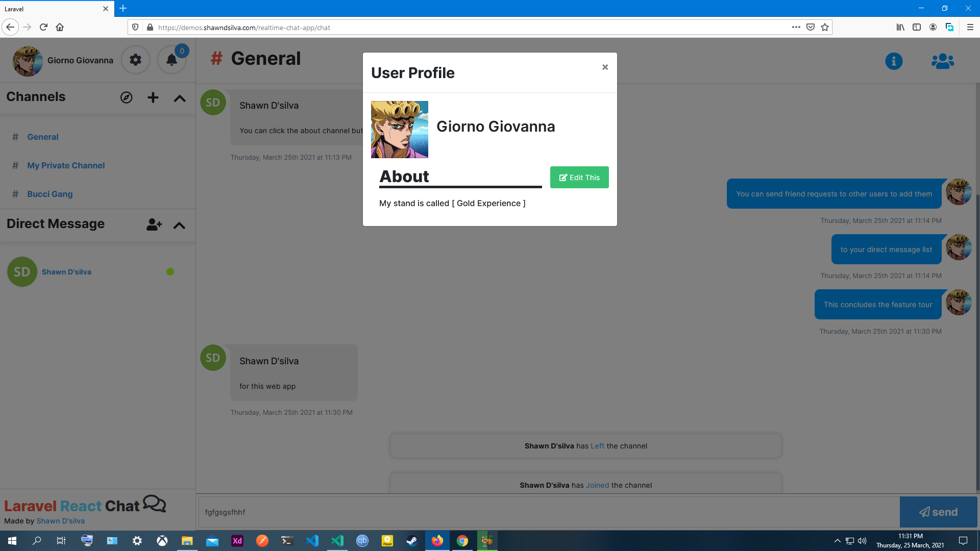Screen dimensions: 980x551
Task: Open the Shawn D'silva author link
Action: pyautogui.click(x=60, y=521)
